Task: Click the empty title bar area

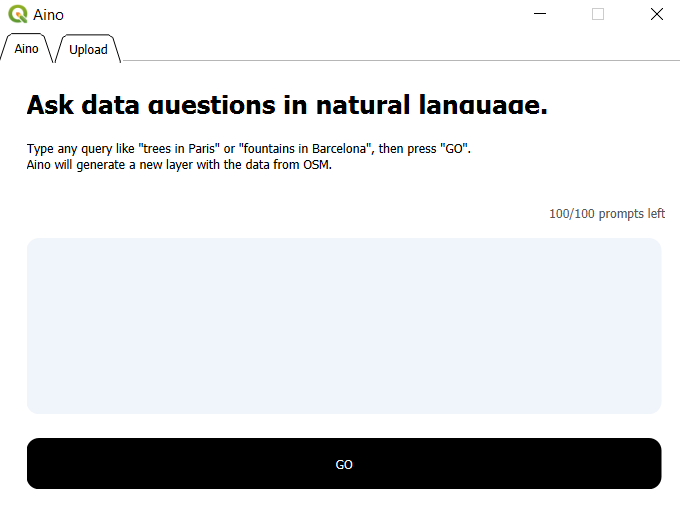Action: pyautogui.click(x=300, y=15)
